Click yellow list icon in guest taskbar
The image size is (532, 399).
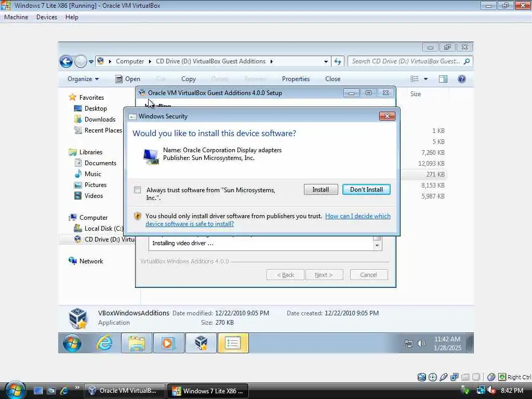233,343
